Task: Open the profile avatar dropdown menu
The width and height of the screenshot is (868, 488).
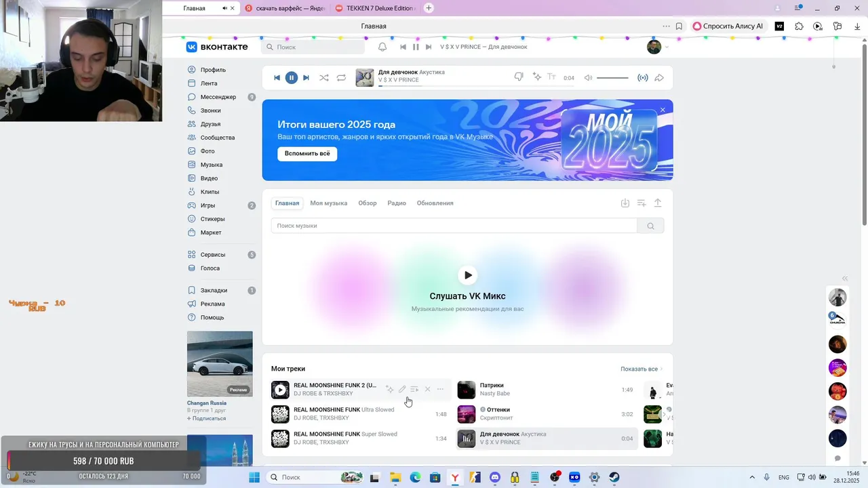Action: coord(657,47)
